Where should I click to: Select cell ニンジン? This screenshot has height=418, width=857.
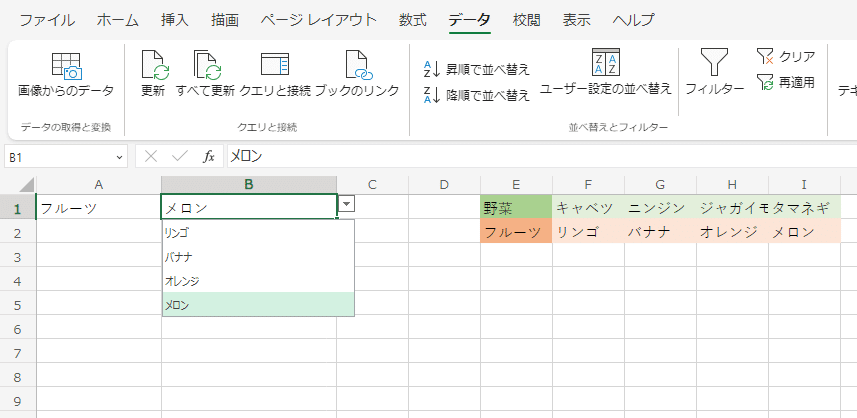coord(660,208)
